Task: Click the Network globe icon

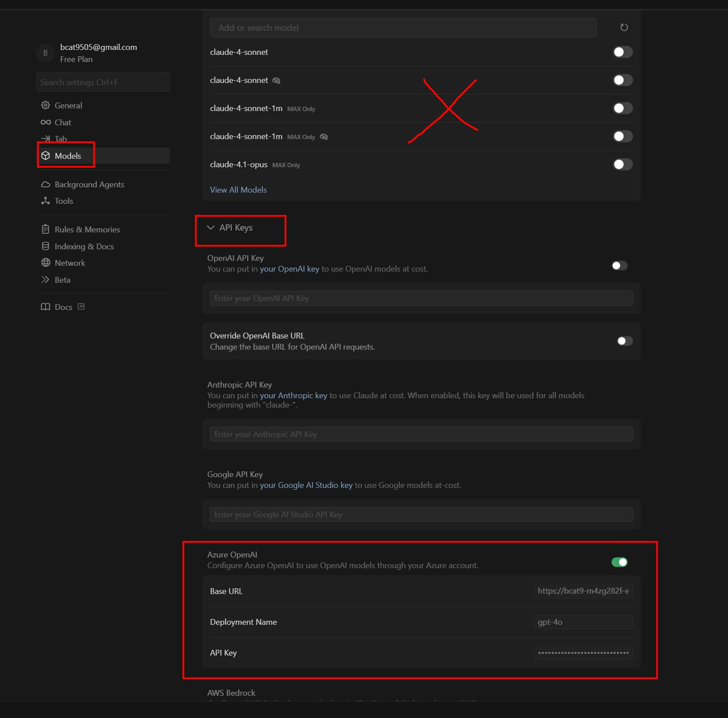Action: coord(45,263)
